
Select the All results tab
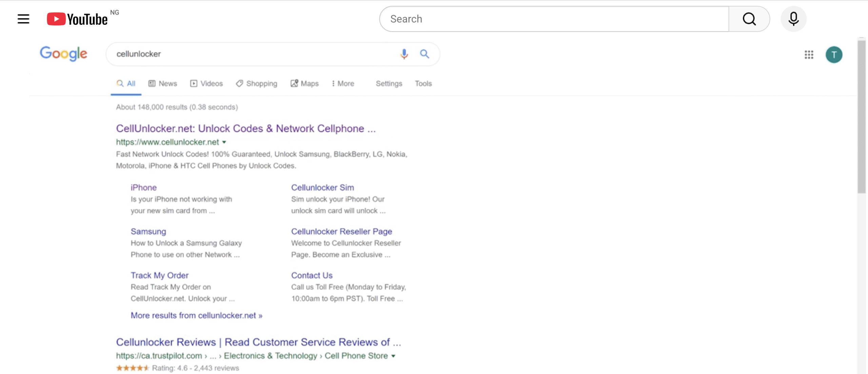tap(126, 83)
